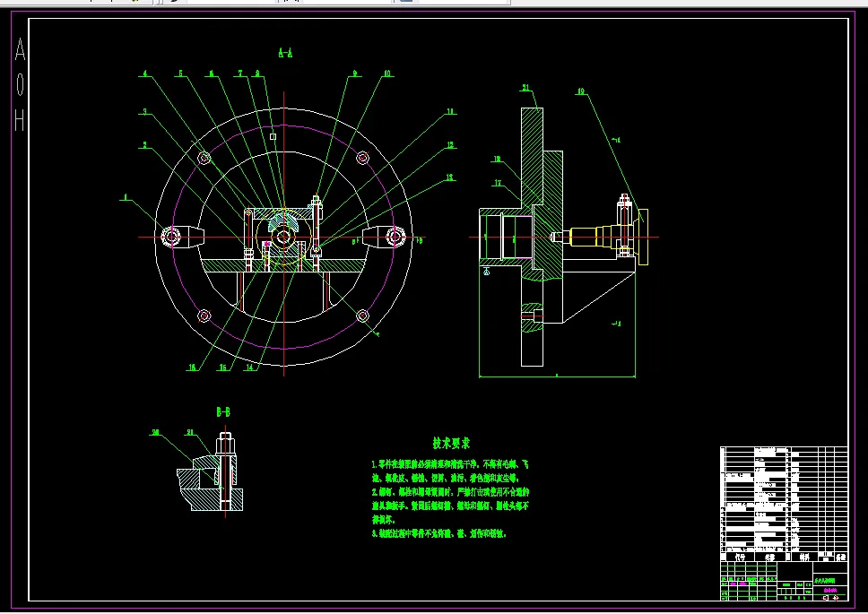Select the lower-left bolt hole on the flange
Viewport: 868px width, 614px height.
(204, 316)
